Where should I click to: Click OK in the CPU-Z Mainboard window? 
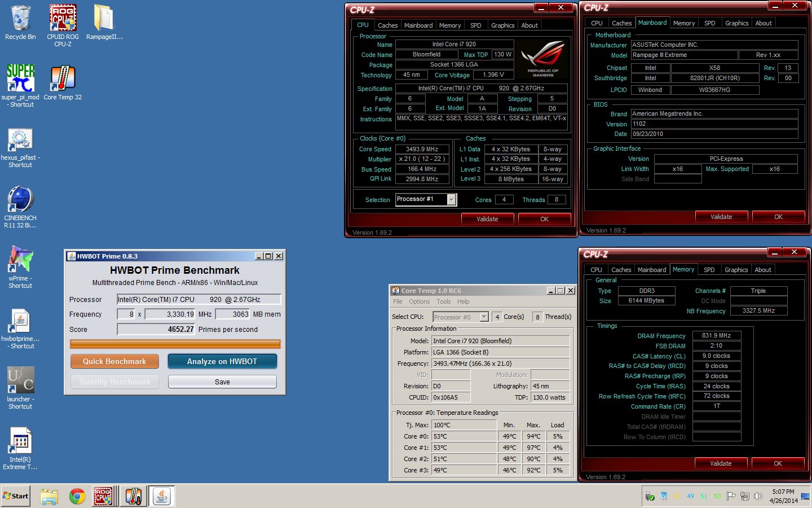(x=778, y=217)
